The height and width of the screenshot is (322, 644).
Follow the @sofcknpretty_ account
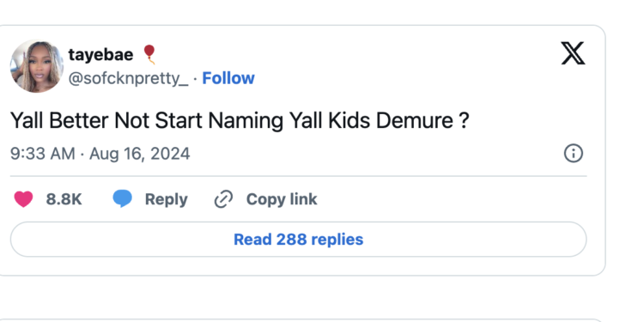click(x=228, y=78)
